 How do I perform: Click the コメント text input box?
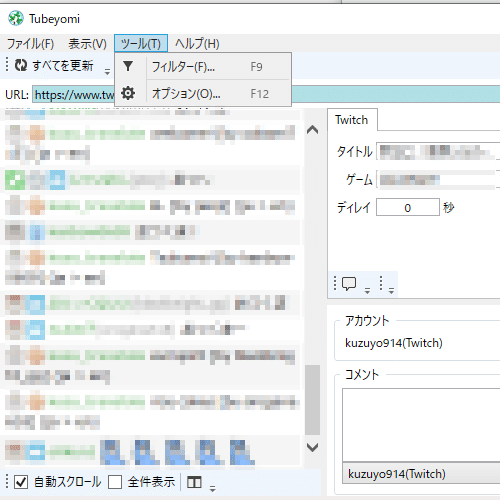[x=421, y=425]
